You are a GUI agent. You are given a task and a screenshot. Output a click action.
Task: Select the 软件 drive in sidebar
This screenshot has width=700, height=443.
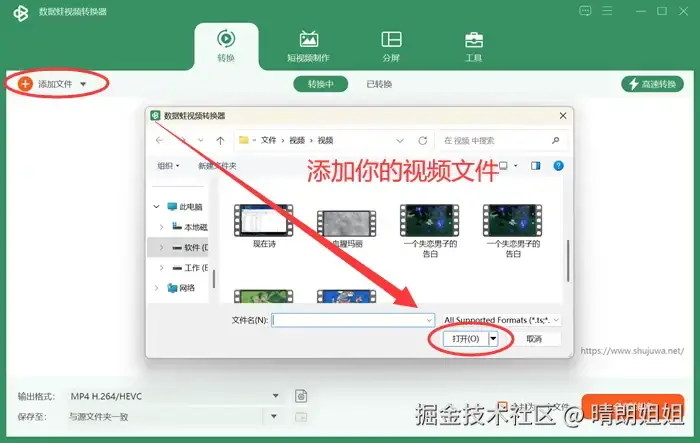pyautogui.click(x=191, y=247)
